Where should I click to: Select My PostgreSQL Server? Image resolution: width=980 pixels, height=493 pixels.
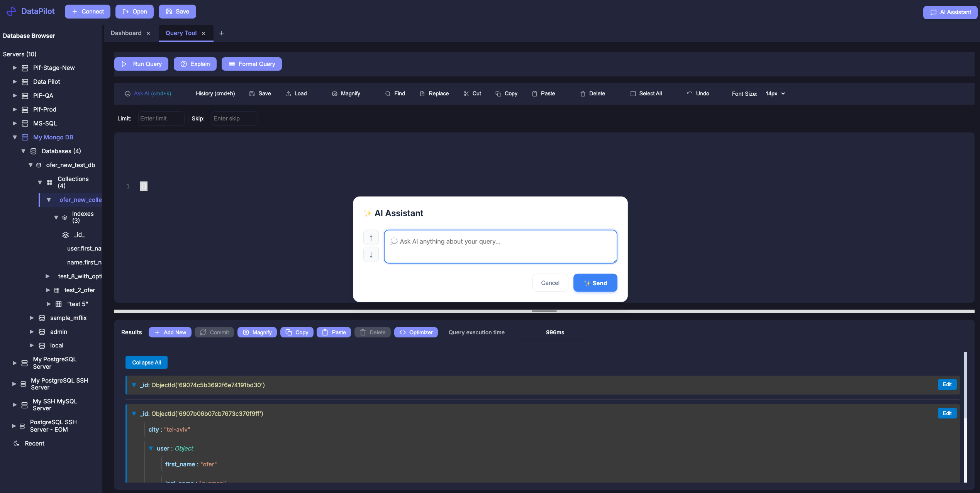click(x=55, y=363)
